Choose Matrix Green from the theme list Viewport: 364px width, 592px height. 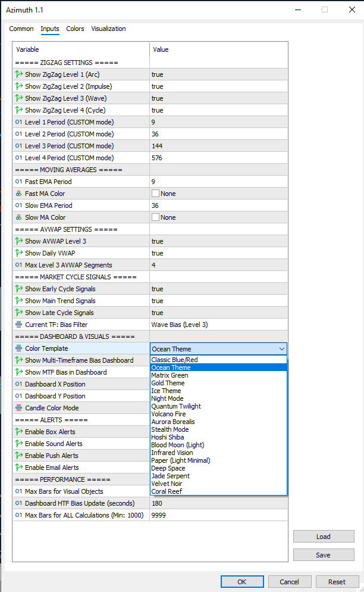click(x=218, y=375)
